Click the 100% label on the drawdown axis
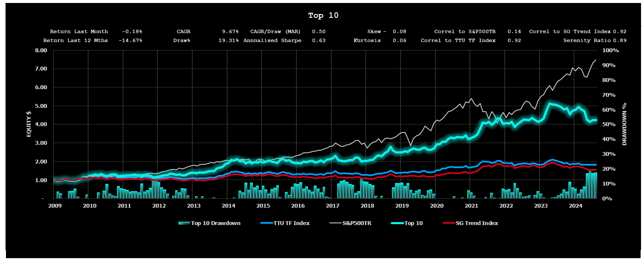 611,51
